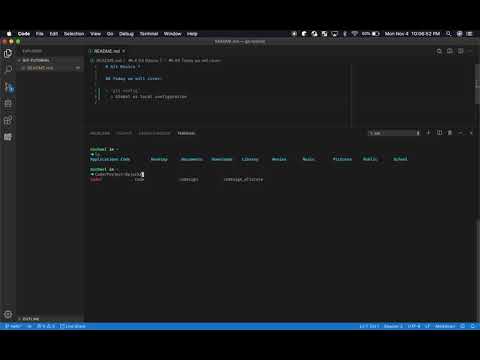Open the Search view in activity bar
Viewport: 480px width, 360px height.
(x=8, y=69)
